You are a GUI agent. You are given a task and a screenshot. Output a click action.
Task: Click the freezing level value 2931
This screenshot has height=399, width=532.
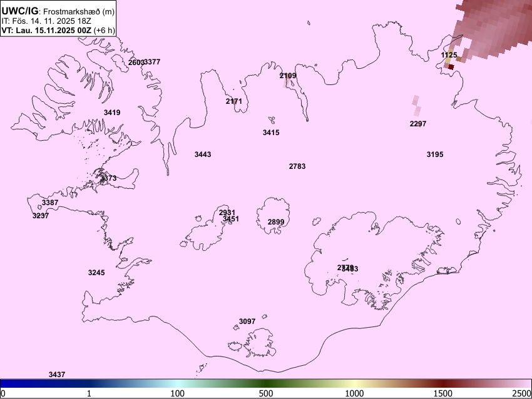point(227,213)
